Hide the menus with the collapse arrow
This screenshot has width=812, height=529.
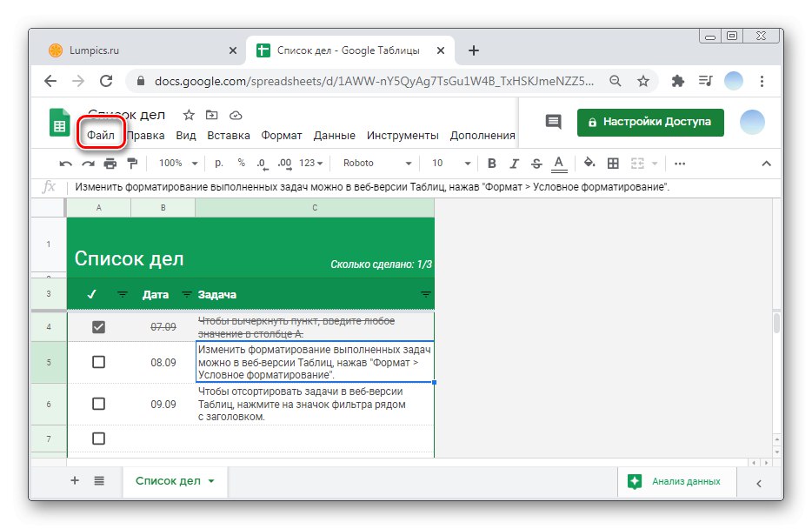pyautogui.click(x=767, y=164)
